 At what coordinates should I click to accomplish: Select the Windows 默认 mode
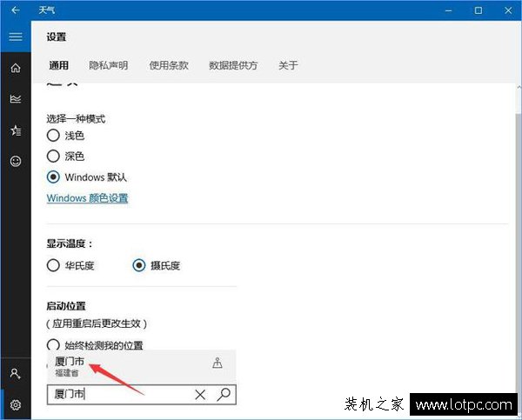pyautogui.click(x=53, y=177)
